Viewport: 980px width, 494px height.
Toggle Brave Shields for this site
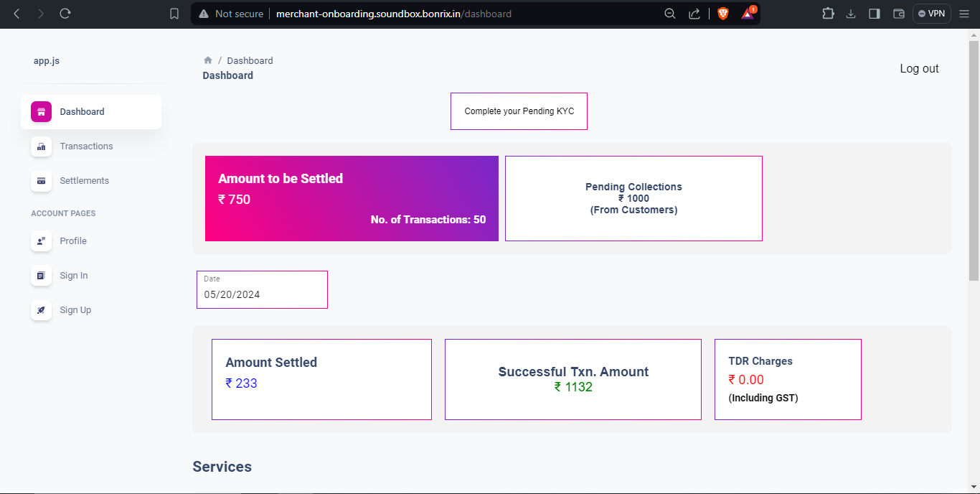[x=723, y=14]
